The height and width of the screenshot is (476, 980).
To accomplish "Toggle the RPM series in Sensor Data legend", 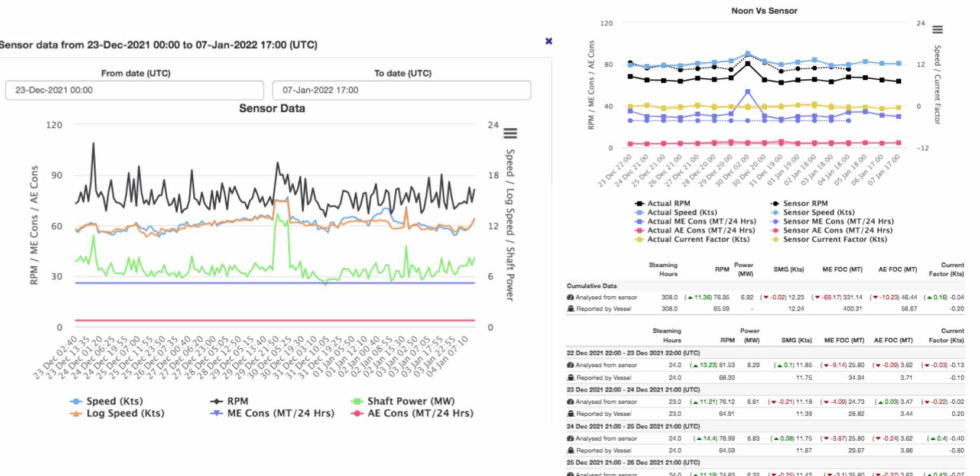I will point(229,401).
